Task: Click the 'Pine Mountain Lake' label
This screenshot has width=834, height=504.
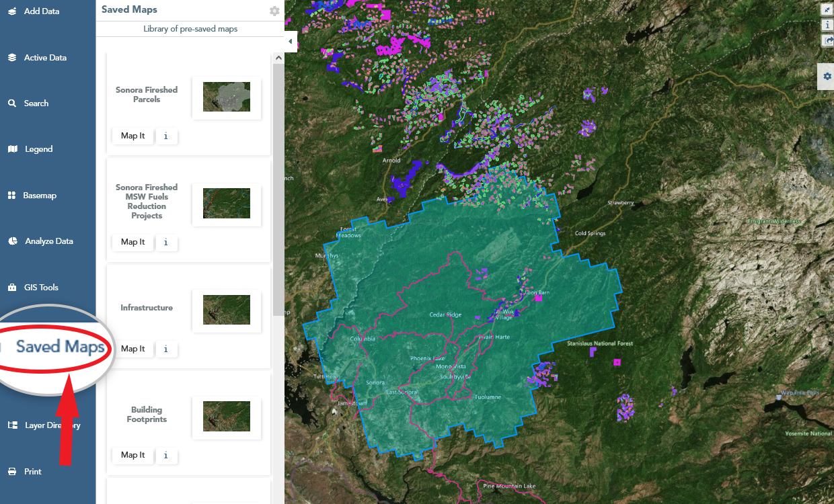Action: [x=510, y=486]
